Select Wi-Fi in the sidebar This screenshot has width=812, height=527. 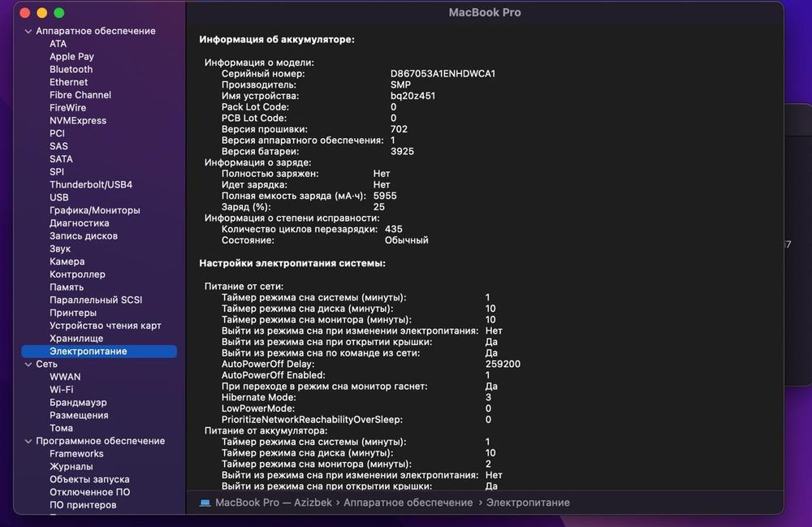[61, 390]
